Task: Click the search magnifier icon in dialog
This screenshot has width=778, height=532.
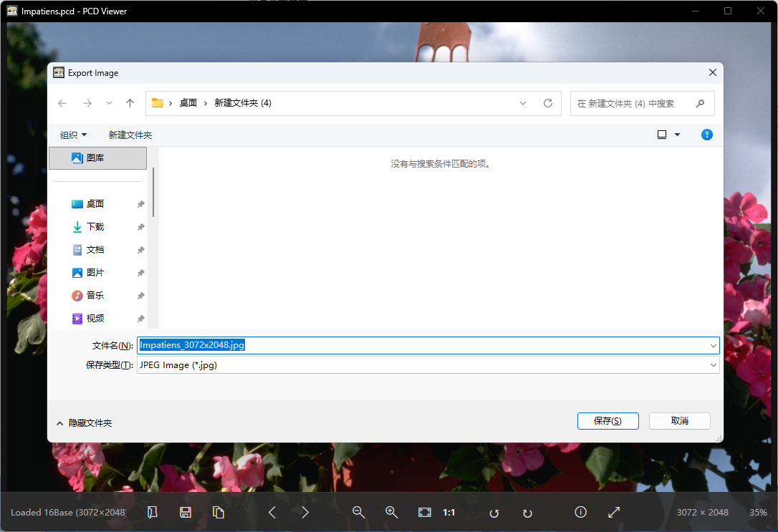Action: 700,103
